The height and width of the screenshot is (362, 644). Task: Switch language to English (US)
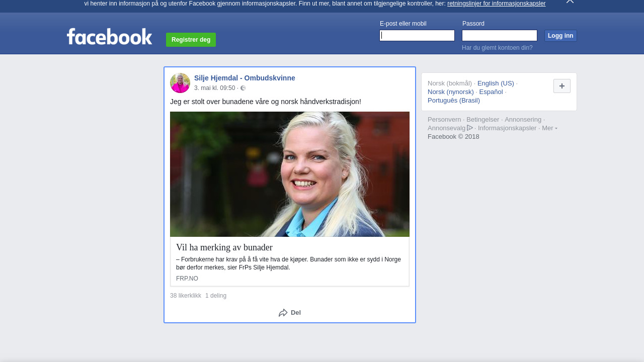coord(496,83)
